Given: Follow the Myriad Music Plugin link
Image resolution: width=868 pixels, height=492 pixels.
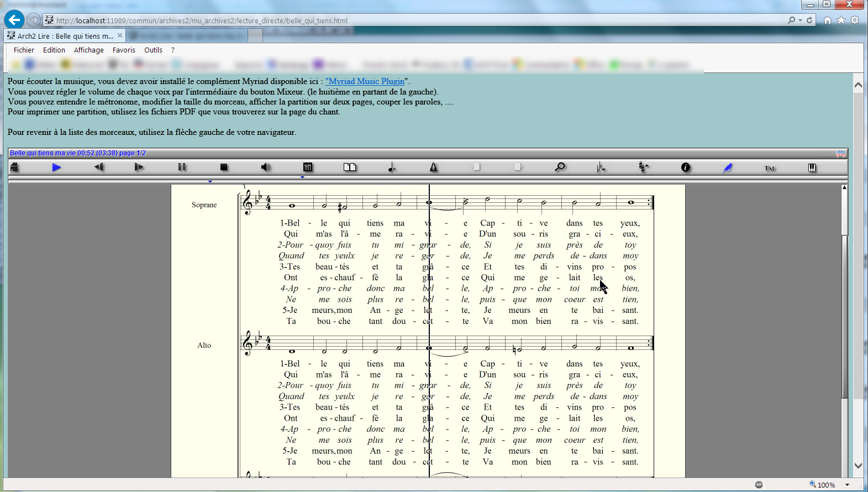Looking at the screenshot, I should pos(365,81).
